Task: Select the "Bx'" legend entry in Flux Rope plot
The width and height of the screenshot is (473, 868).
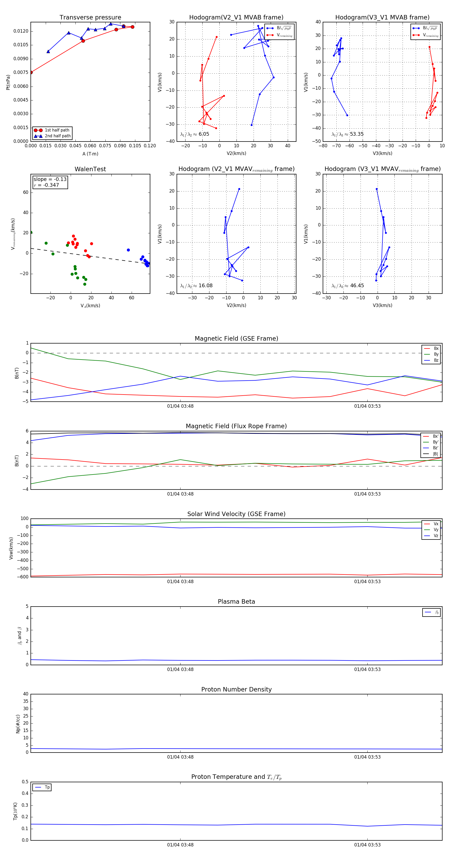Action: point(431,436)
